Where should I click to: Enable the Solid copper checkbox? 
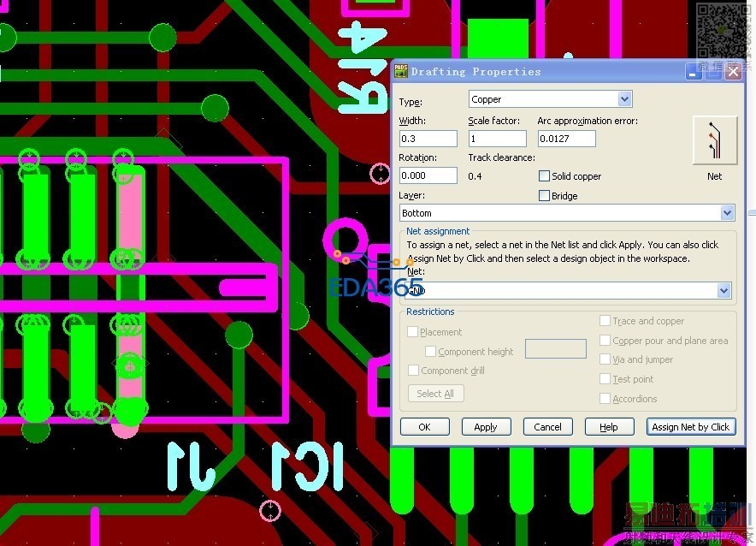[544, 176]
